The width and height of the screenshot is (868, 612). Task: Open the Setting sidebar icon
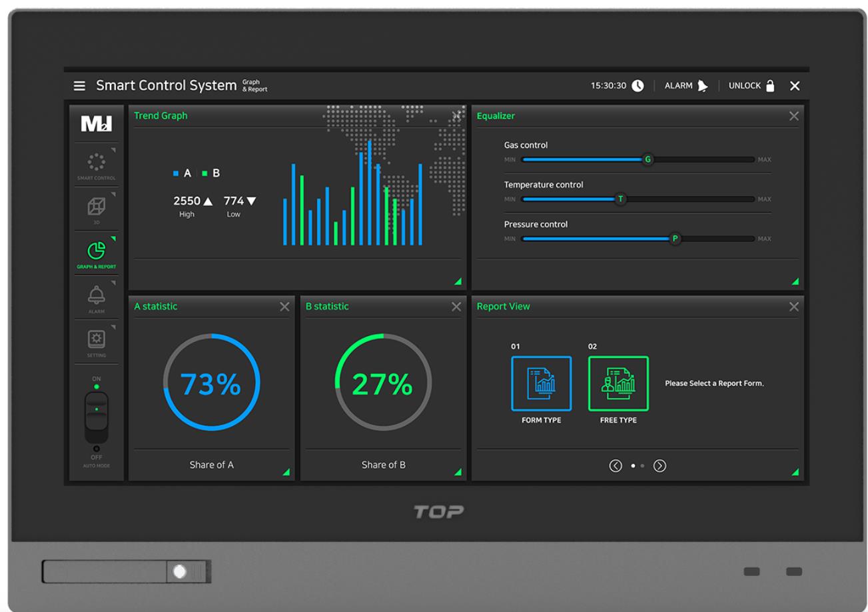[x=97, y=339]
